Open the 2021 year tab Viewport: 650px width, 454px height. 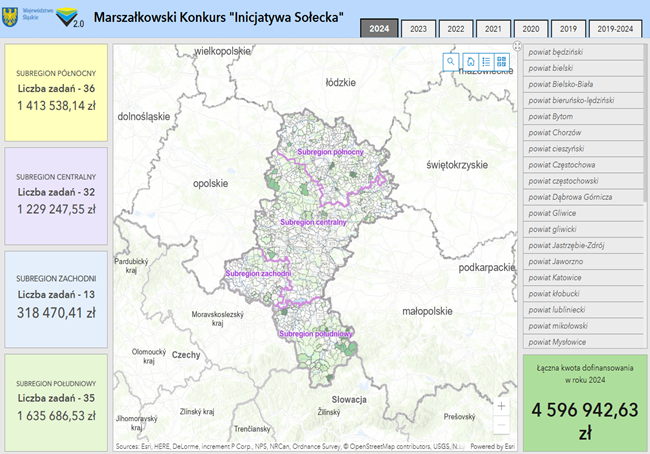(x=493, y=30)
